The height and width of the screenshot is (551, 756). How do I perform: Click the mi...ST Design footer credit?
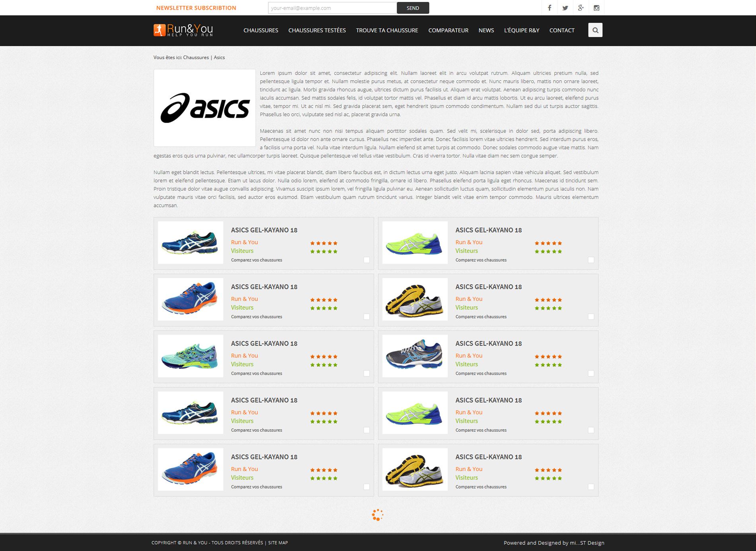tap(587, 543)
